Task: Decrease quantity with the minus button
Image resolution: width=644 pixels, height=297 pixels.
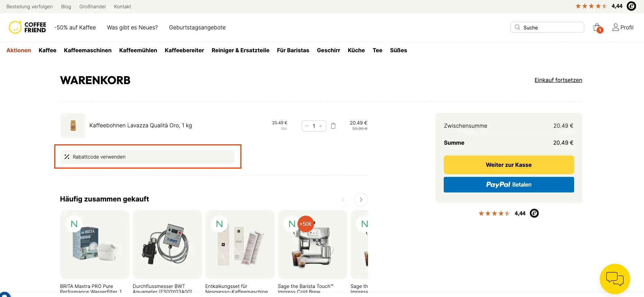Action: coord(307,126)
